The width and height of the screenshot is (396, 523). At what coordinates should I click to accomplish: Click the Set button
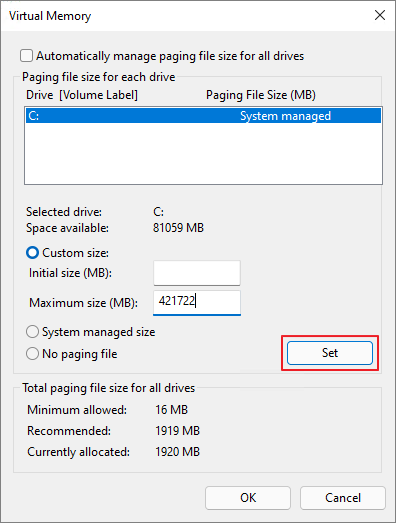(x=330, y=353)
